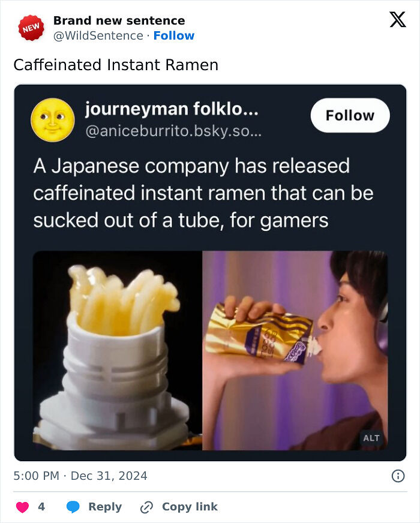Open the red NEW badge avatar

point(31,28)
